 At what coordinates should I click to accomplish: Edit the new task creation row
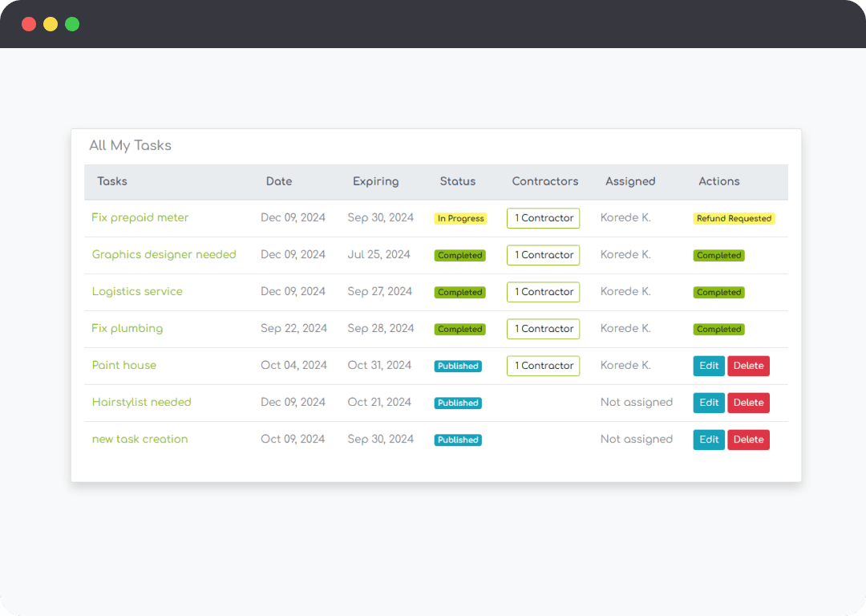pos(709,440)
